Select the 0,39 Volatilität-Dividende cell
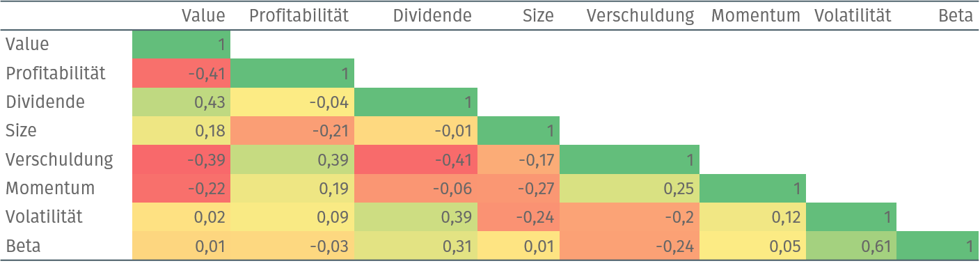Viewport: 980px width, 268px height. 416,217
